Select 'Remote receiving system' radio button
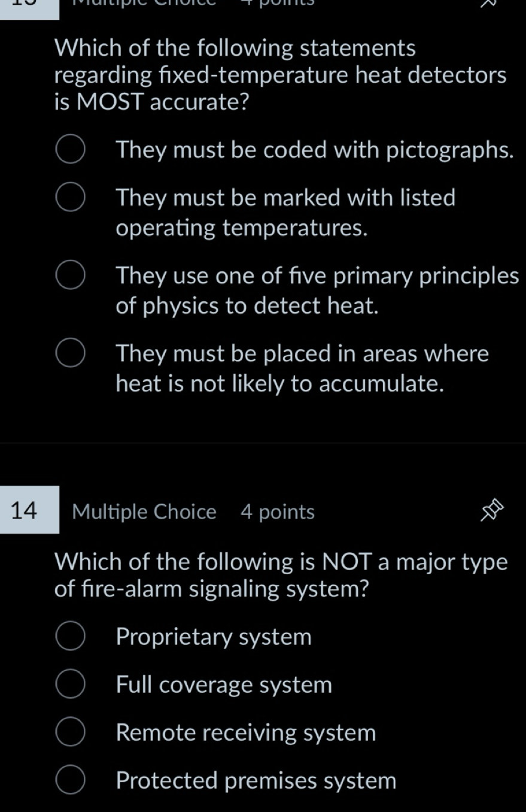 click(70, 732)
